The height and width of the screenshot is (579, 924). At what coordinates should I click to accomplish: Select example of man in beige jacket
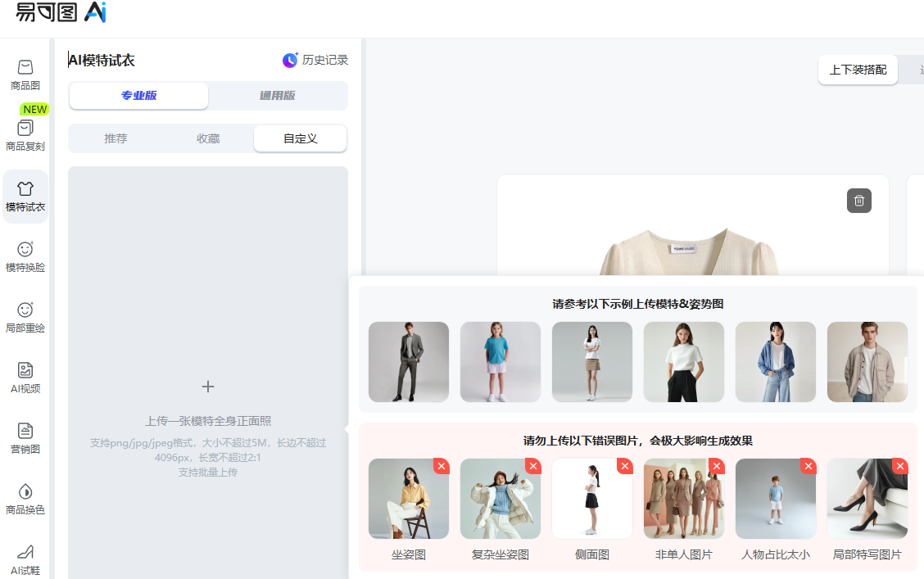coord(867,362)
